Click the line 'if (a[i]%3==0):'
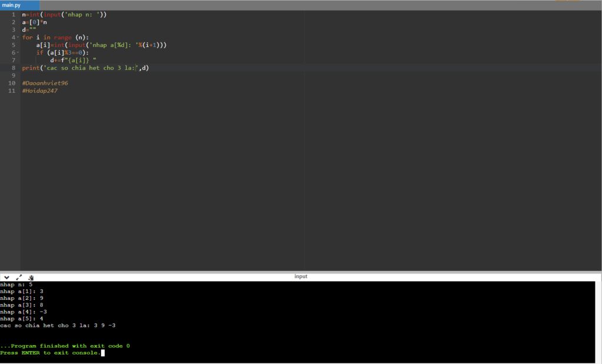This screenshot has width=602, height=364. [x=62, y=52]
